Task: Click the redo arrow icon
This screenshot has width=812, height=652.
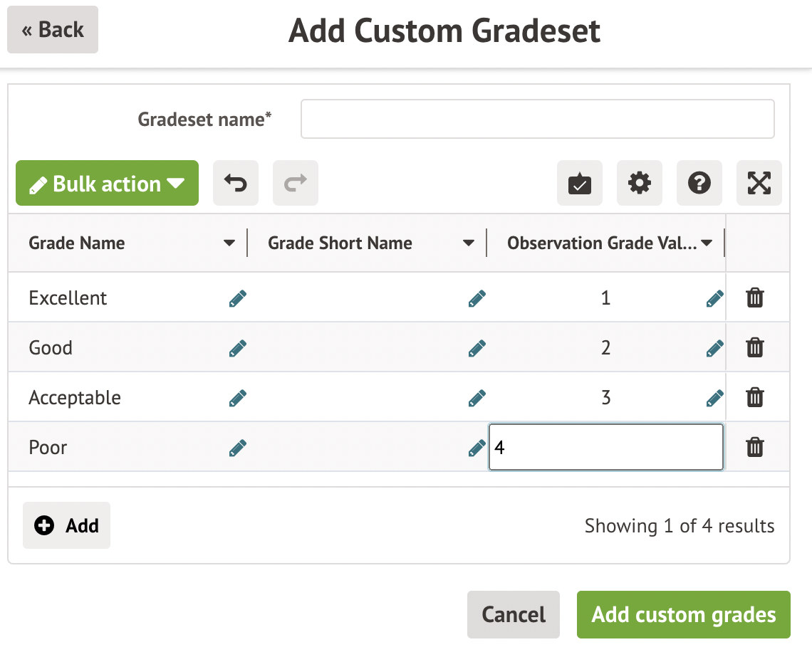Action: tap(295, 184)
